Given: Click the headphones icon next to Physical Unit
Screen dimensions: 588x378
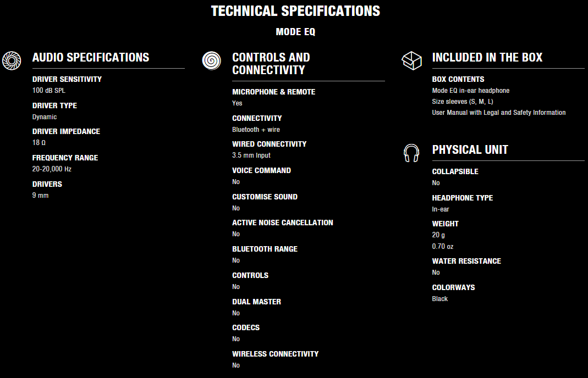Looking at the screenshot, I should tap(411, 153).
